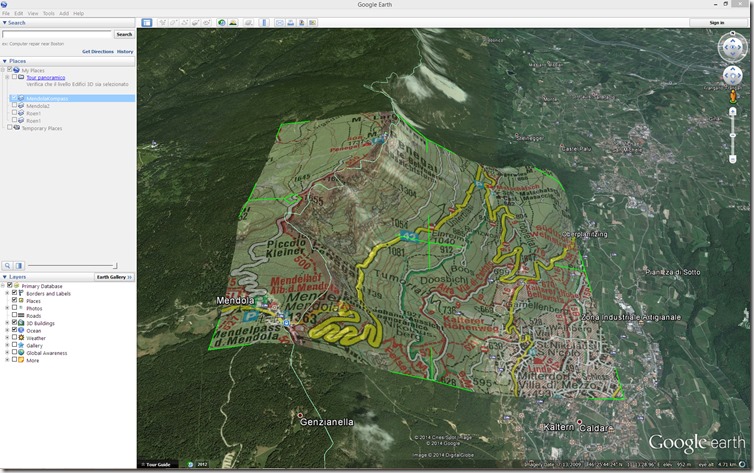Click the Get Directions link
754x473 pixels.
98,51
